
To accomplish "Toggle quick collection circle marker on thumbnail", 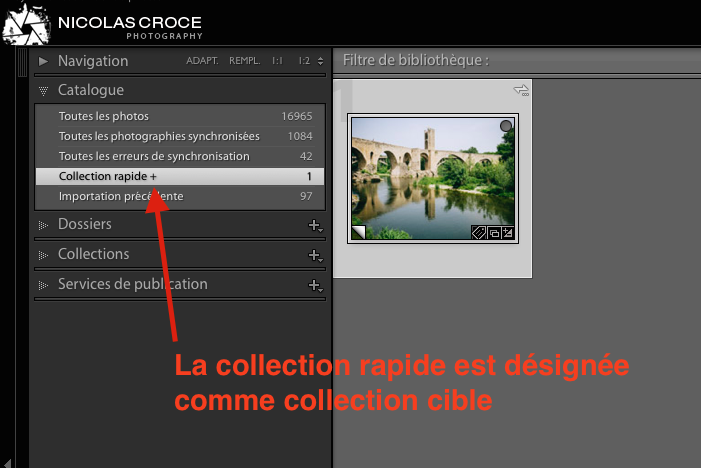I will coord(506,126).
